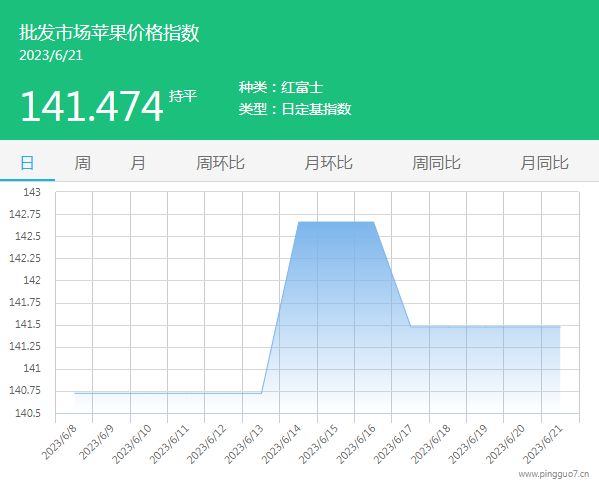Image resolution: width=599 pixels, height=485 pixels.
Task: Select the 月同比 tab
Action: point(545,163)
